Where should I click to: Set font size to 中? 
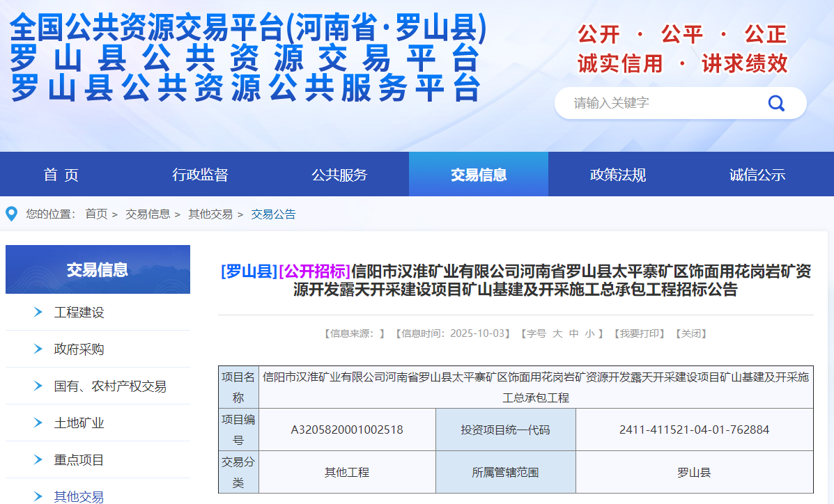click(573, 334)
